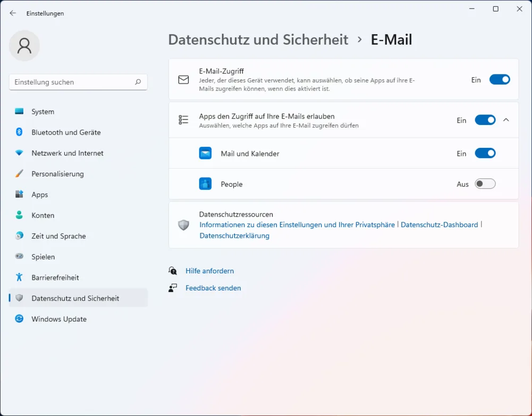Collapse the app access list chevron
Screen dimensions: 532x416
coord(506,120)
